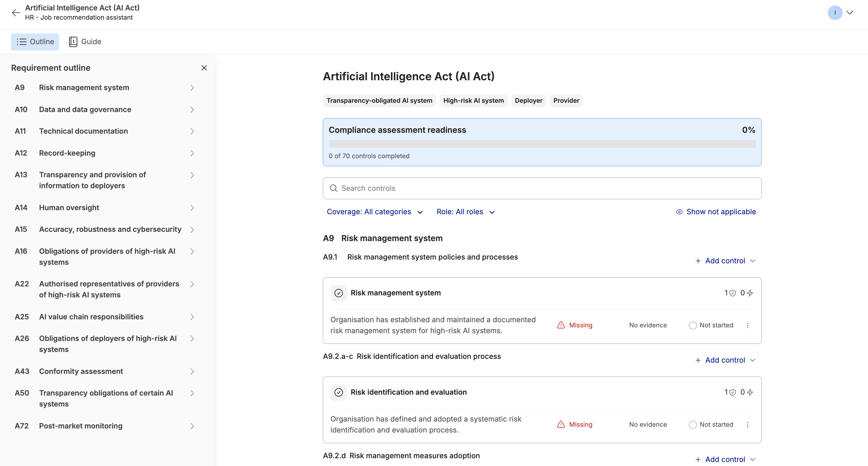
Task: Select A11 Technical documentation item
Action: [83, 131]
